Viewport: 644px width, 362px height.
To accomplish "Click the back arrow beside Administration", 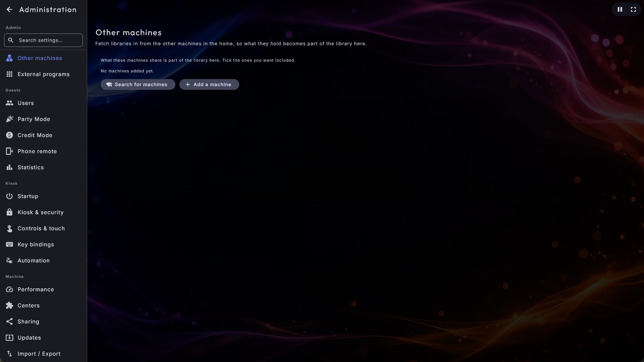I will [9, 10].
